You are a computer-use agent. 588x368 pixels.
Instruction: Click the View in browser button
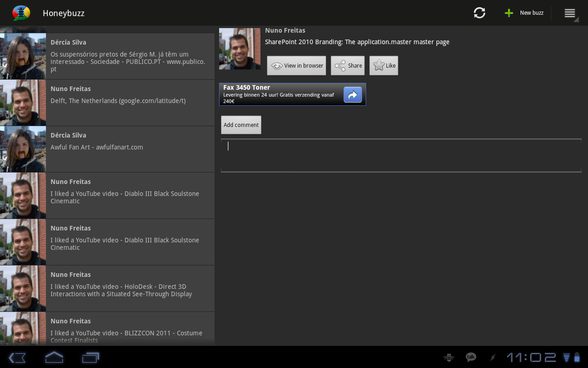pos(297,66)
